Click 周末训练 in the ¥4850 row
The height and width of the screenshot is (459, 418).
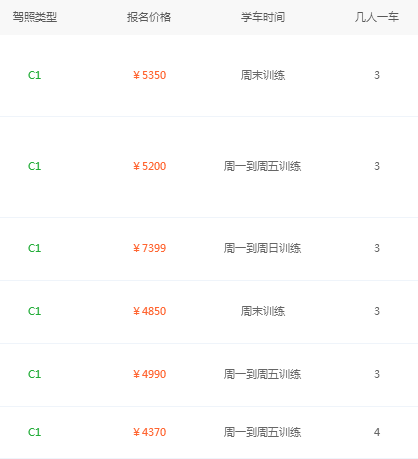pyautogui.click(x=263, y=311)
